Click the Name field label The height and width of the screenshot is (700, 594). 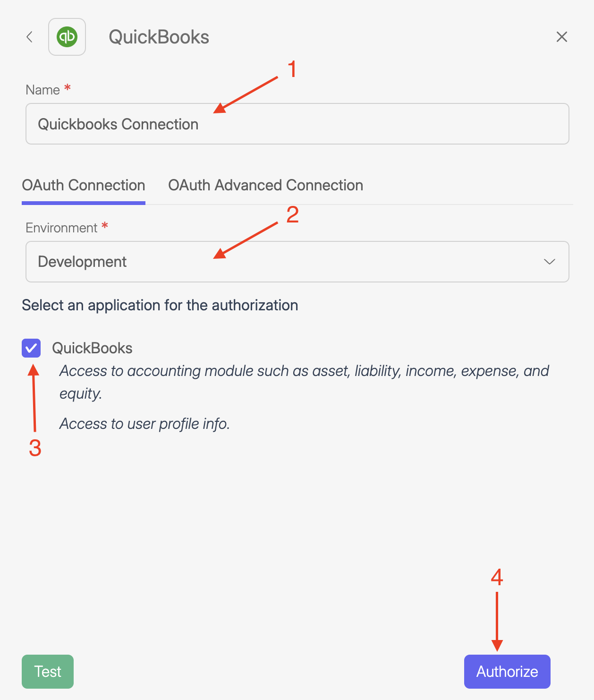pos(42,90)
